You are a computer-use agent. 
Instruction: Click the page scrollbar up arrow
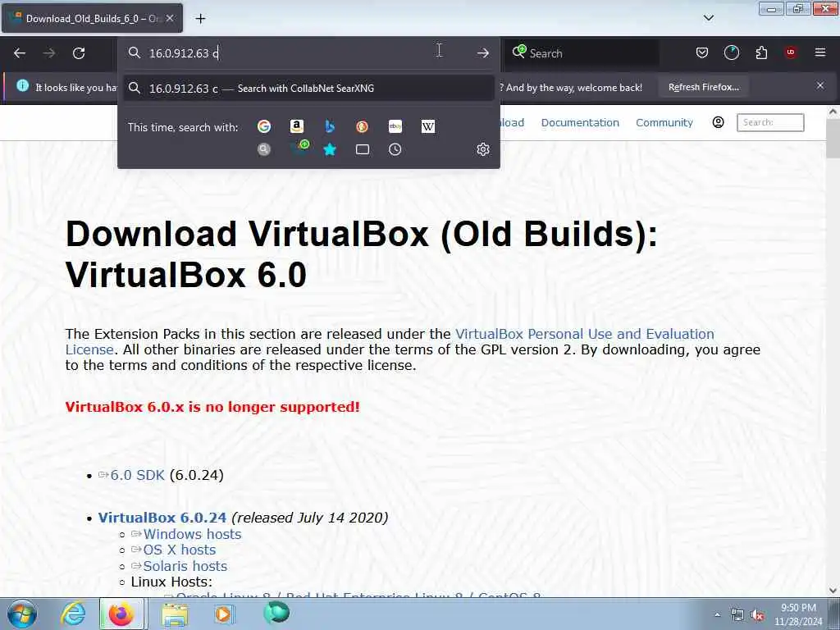pyautogui.click(x=833, y=112)
